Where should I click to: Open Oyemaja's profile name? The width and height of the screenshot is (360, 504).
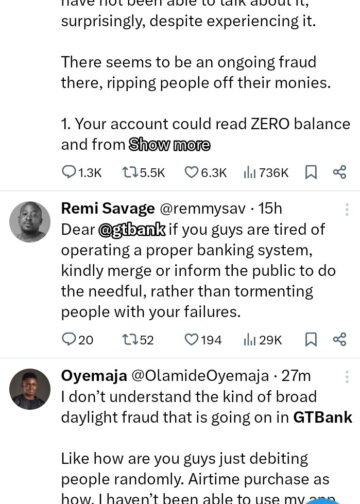click(x=94, y=376)
